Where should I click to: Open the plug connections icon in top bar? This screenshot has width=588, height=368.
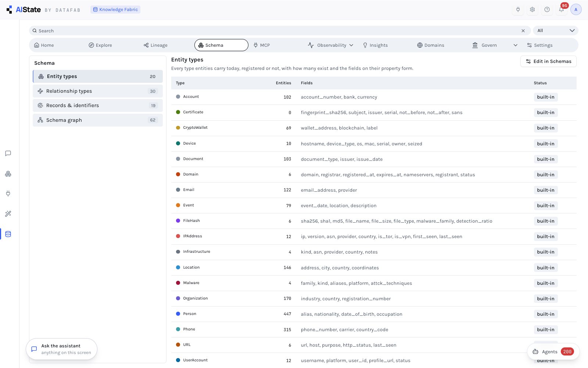click(518, 10)
